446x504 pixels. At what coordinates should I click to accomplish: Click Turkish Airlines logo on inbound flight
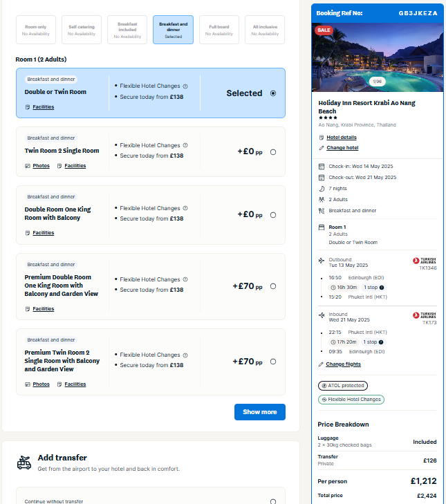pyautogui.click(x=425, y=315)
